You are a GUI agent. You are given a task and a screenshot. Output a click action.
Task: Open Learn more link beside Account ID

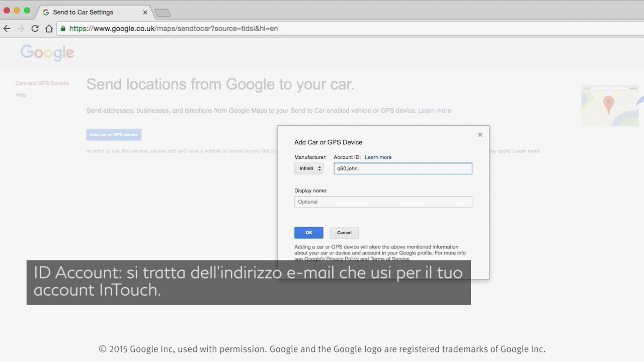pos(378,157)
